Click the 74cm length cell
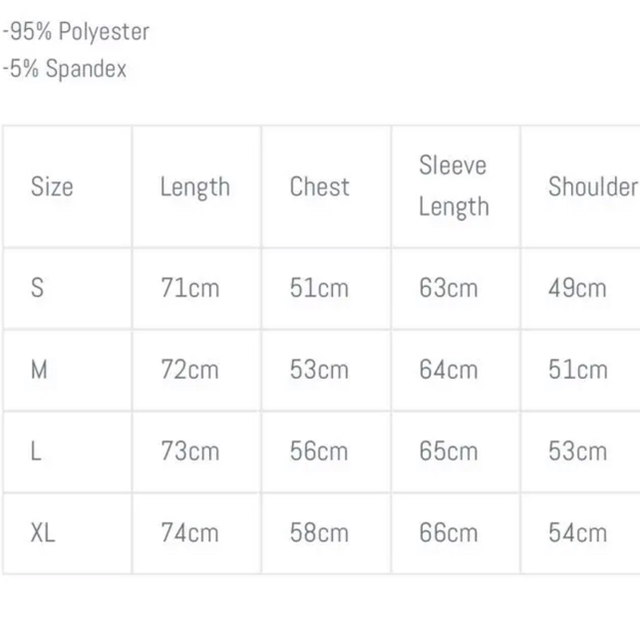This screenshot has height=640, width=640. (190, 533)
